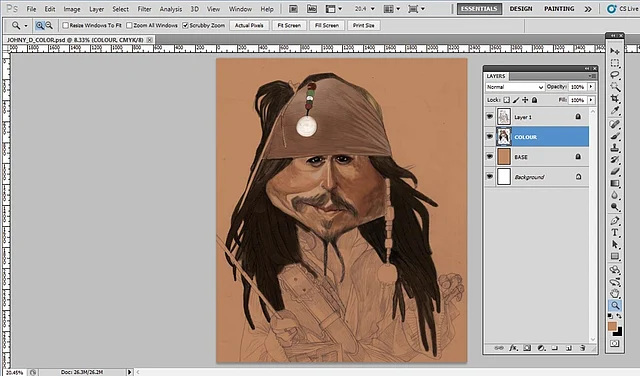Screen dimensions: 640x376
Task: Select the Dodge tool
Action: click(615, 207)
